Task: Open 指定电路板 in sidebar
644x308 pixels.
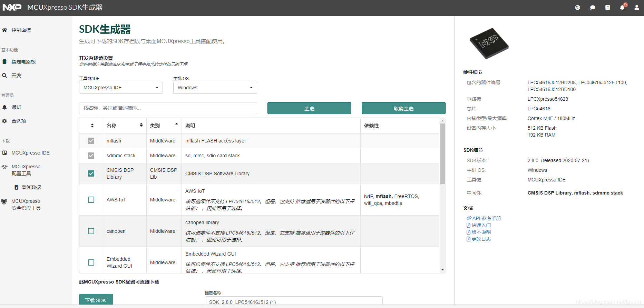Action: click(23, 62)
